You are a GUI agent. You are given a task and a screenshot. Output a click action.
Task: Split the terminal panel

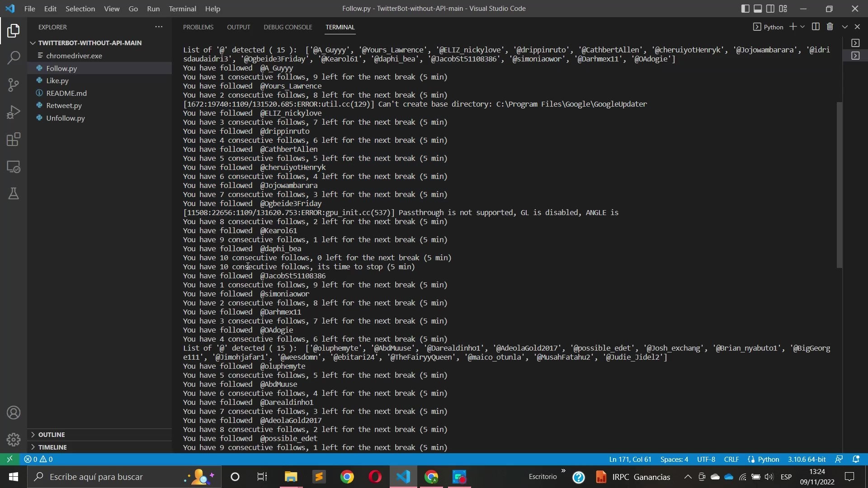[x=816, y=27]
